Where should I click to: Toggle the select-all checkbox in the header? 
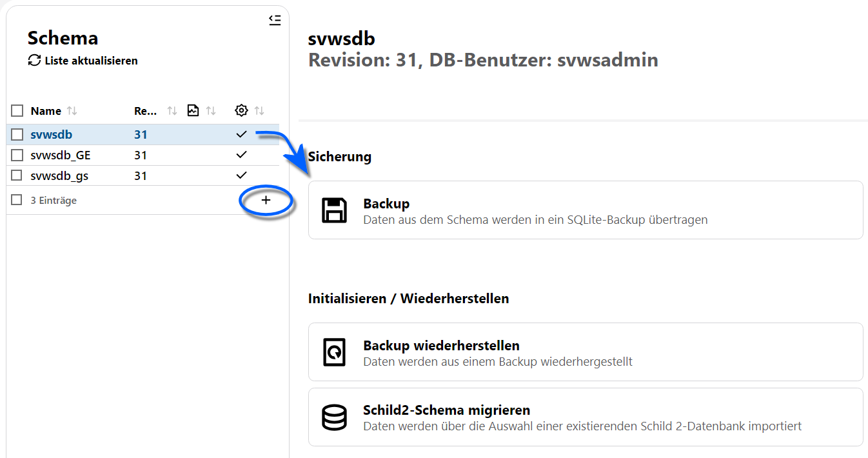[x=17, y=110]
